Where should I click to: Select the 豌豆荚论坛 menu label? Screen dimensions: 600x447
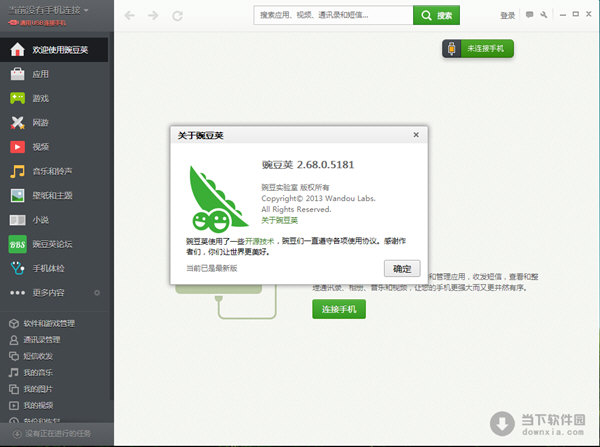tap(52, 244)
